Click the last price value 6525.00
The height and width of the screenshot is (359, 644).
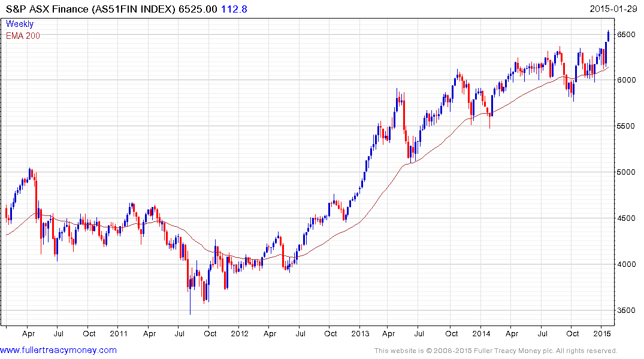pyautogui.click(x=198, y=9)
